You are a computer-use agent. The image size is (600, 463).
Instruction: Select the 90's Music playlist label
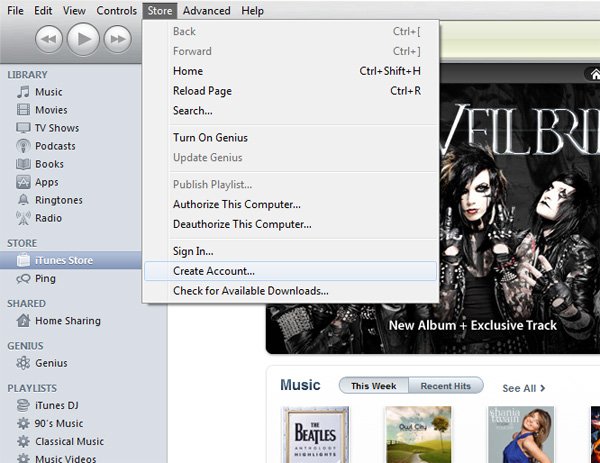pos(59,423)
